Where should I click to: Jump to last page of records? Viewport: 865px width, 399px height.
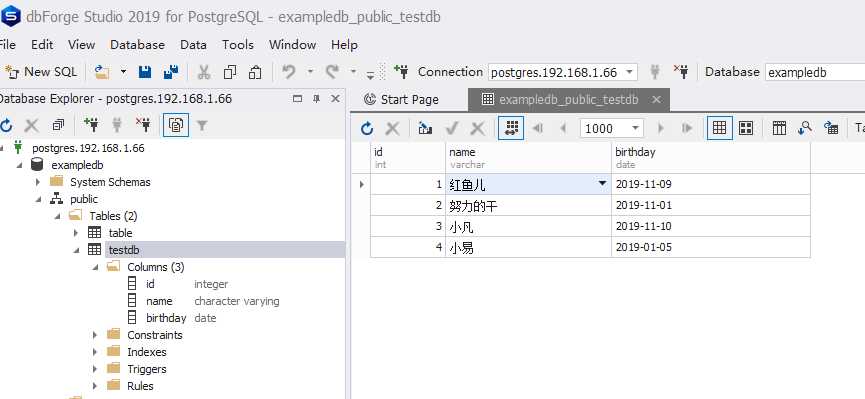(687, 129)
